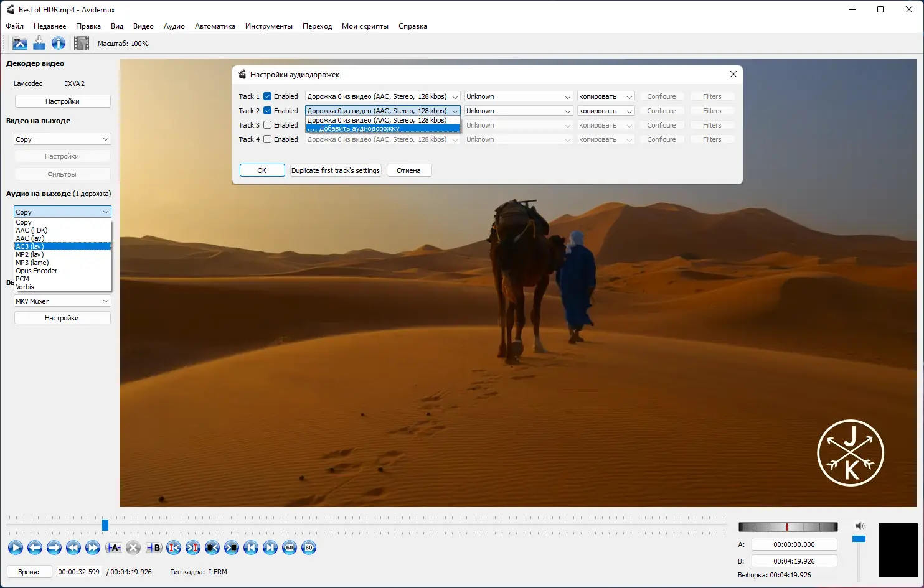The image size is (924, 588).
Task: Open Track 1 Unknown language dropdown
Action: tap(518, 96)
